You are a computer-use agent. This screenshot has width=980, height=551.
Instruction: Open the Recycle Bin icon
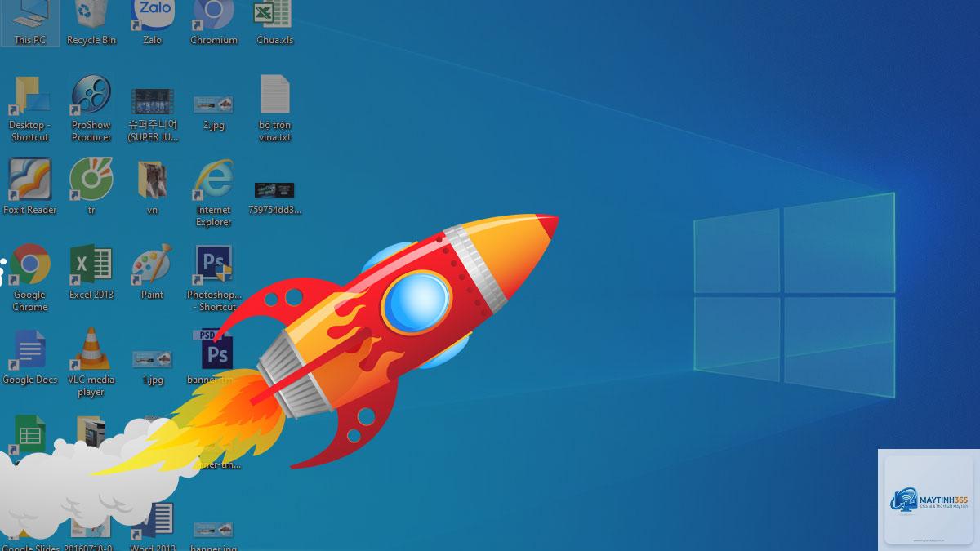pos(91,23)
